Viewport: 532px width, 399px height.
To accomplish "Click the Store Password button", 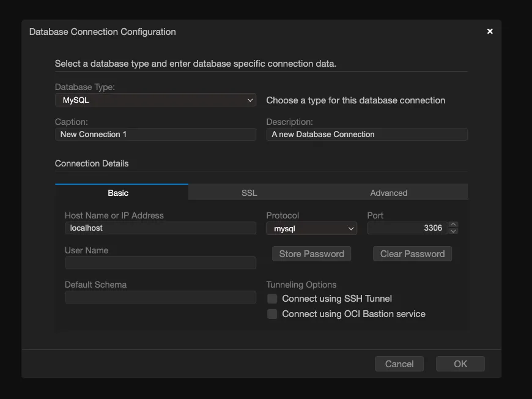I will point(311,254).
